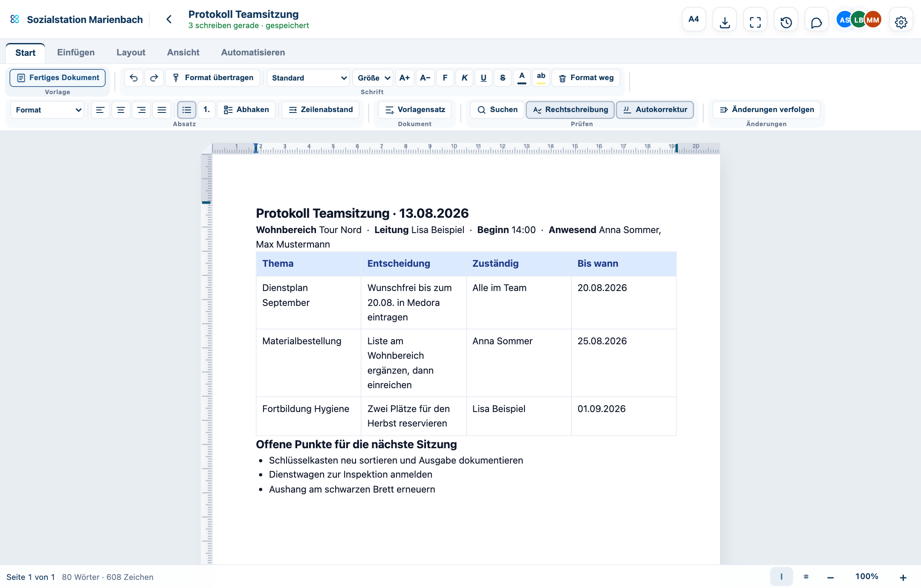Toggle bold formatting F button
921x588 pixels.
click(x=445, y=78)
